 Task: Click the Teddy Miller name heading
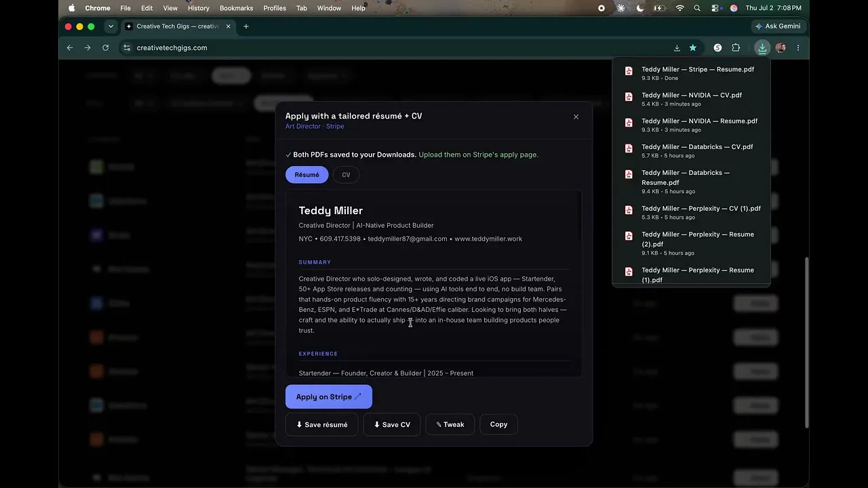point(331,211)
